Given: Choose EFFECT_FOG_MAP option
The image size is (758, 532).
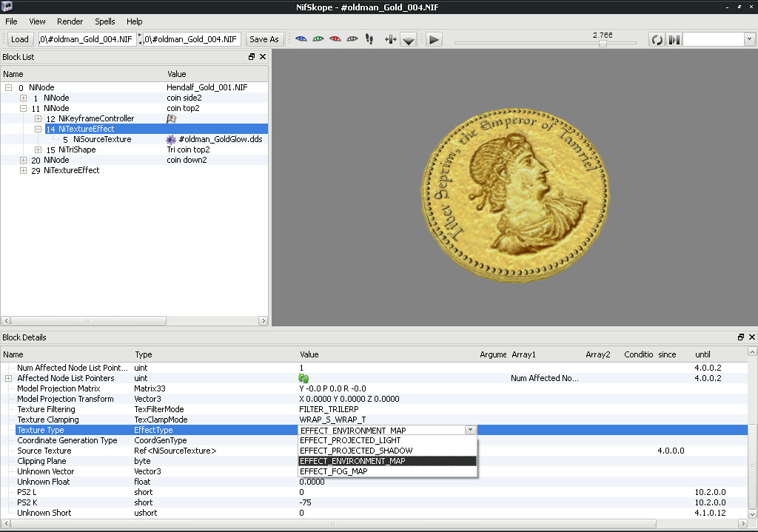Looking at the screenshot, I should [x=388, y=471].
